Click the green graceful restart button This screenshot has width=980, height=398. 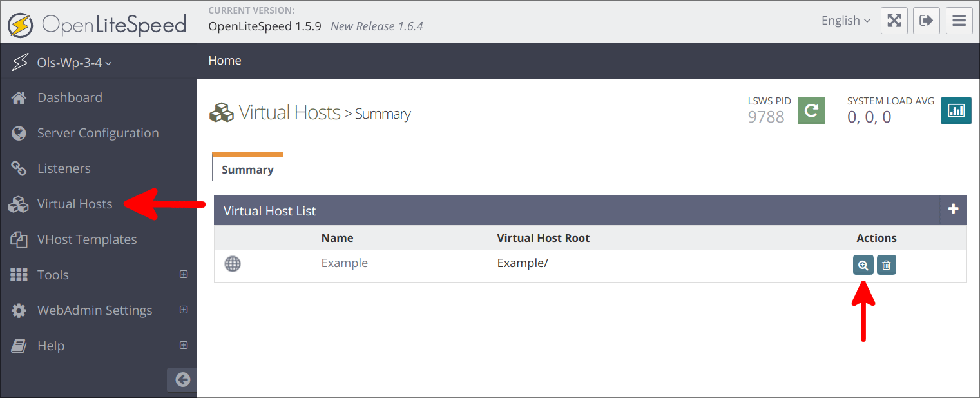(x=811, y=110)
